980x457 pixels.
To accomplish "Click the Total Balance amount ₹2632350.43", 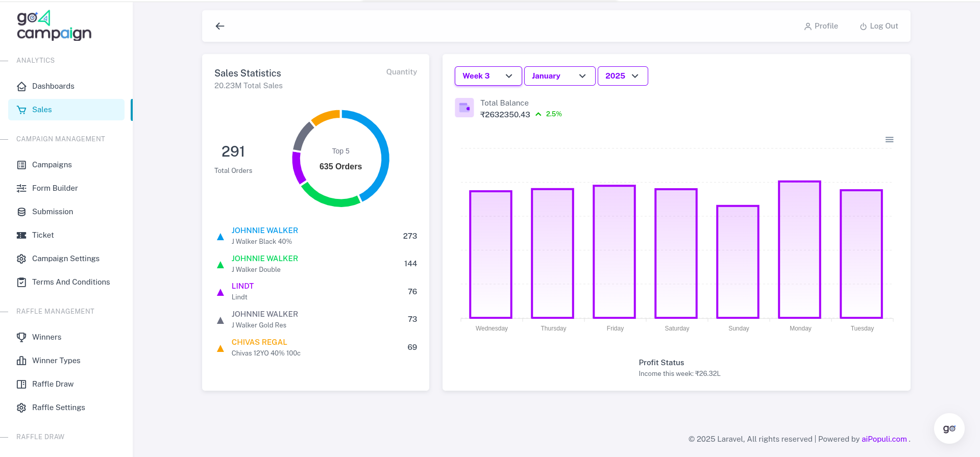I will click(x=505, y=115).
